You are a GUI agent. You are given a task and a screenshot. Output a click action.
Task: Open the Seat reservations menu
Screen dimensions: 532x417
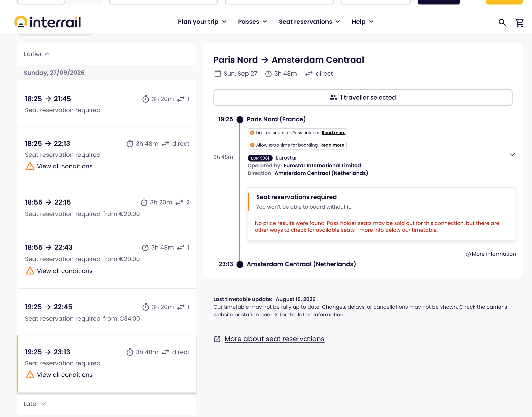pyautogui.click(x=309, y=22)
